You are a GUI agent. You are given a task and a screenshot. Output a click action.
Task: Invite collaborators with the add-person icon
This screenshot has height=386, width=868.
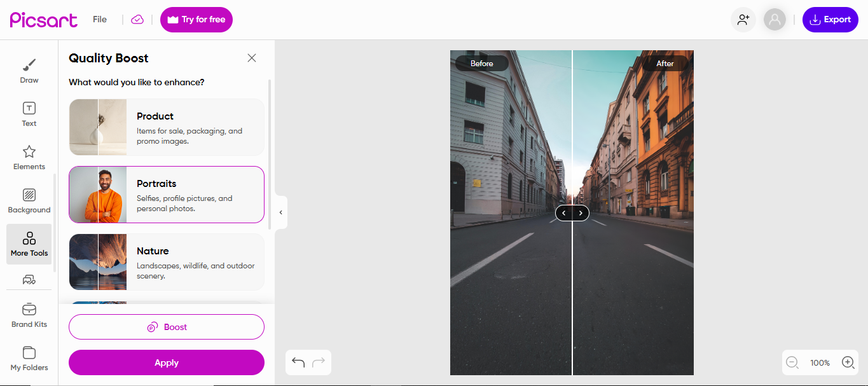pos(743,20)
